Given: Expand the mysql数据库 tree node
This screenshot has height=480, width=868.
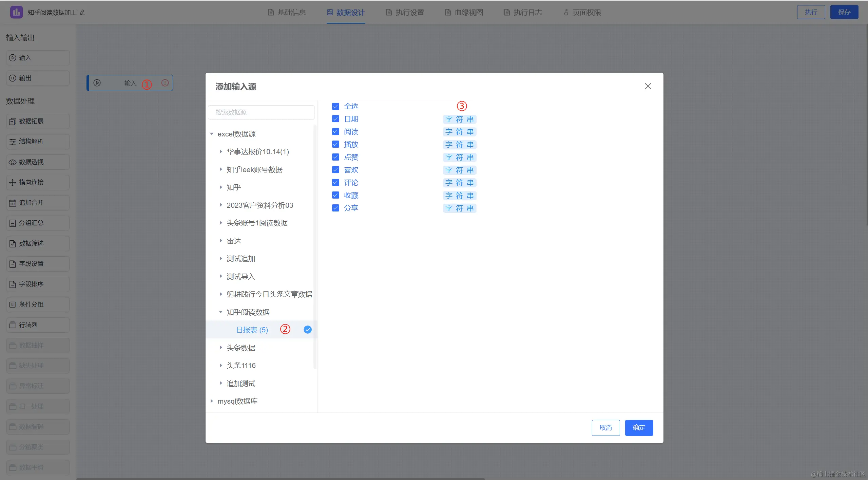Looking at the screenshot, I should (x=212, y=401).
